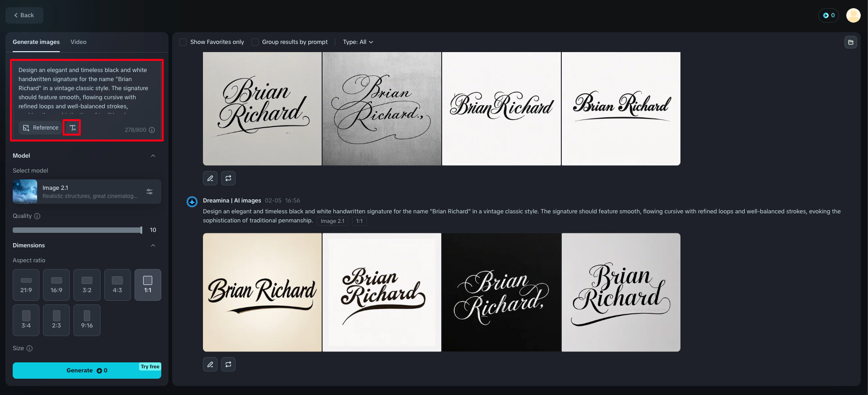The image size is (868, 395).
Task: Click the text style icon next to Reference
Action: [72, 128]
